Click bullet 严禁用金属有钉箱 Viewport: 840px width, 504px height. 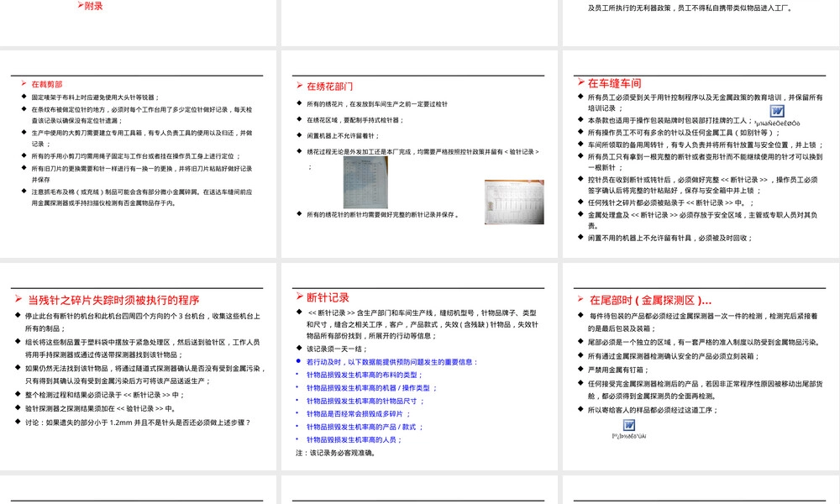click(x=618, y=370)
